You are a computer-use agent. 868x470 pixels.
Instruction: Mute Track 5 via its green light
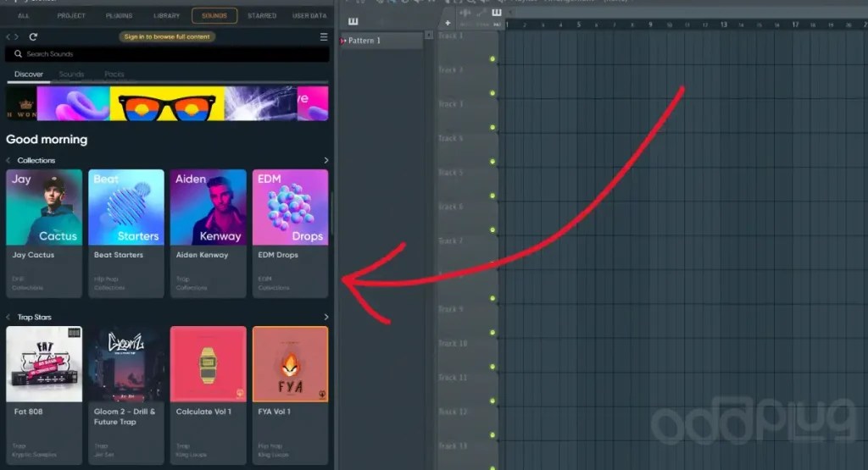[x=492, y=196]
